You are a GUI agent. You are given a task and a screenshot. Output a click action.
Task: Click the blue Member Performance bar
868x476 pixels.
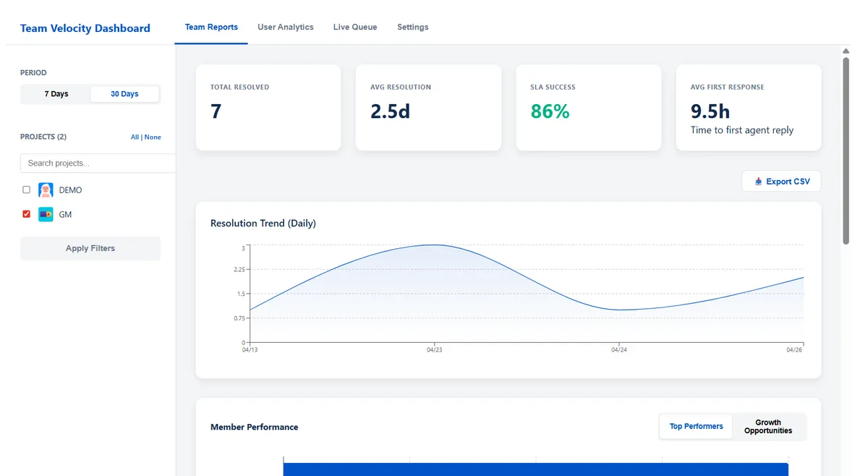coord(536,469)
